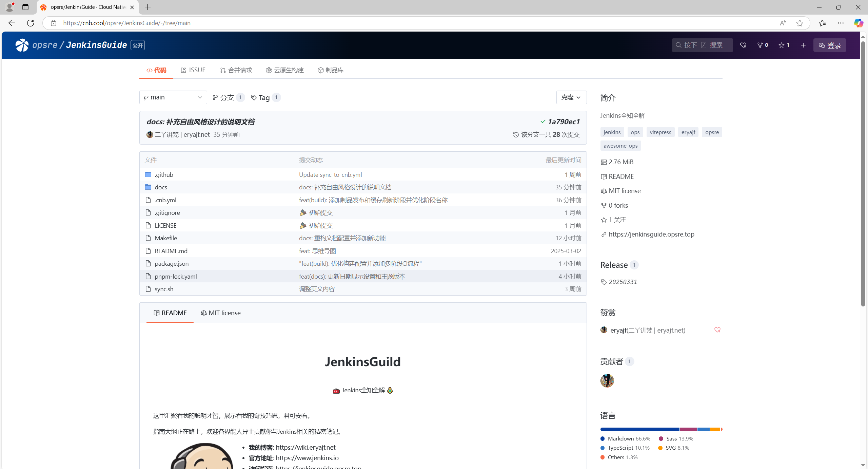Open commit 1a790ec1
Viewport: 868px width, 469px height.
(564, 121)
